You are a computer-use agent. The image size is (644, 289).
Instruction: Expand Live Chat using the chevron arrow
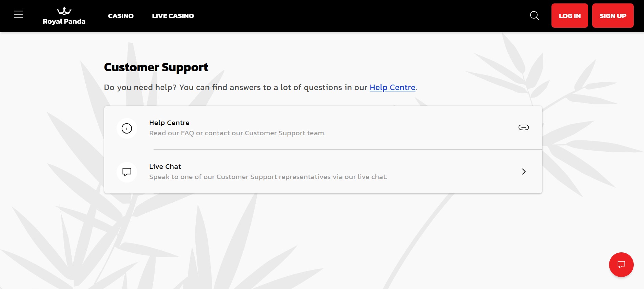click(x=523, y=172)
